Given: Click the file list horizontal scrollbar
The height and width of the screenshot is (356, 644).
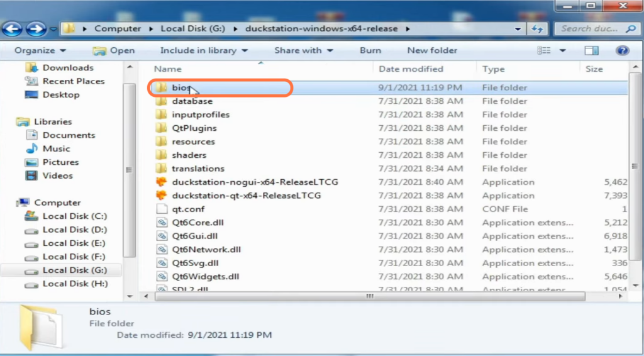Looking at the screenshot, I should [370, 296].
